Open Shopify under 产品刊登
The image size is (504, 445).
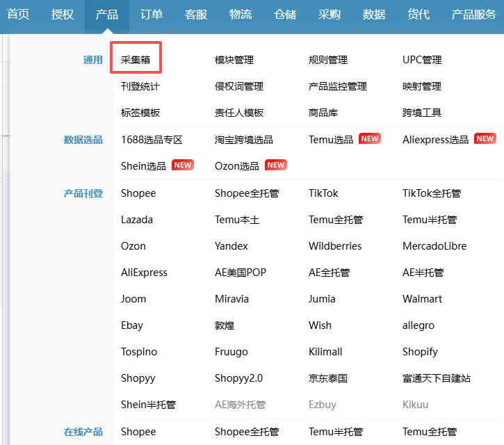(420, 351)
